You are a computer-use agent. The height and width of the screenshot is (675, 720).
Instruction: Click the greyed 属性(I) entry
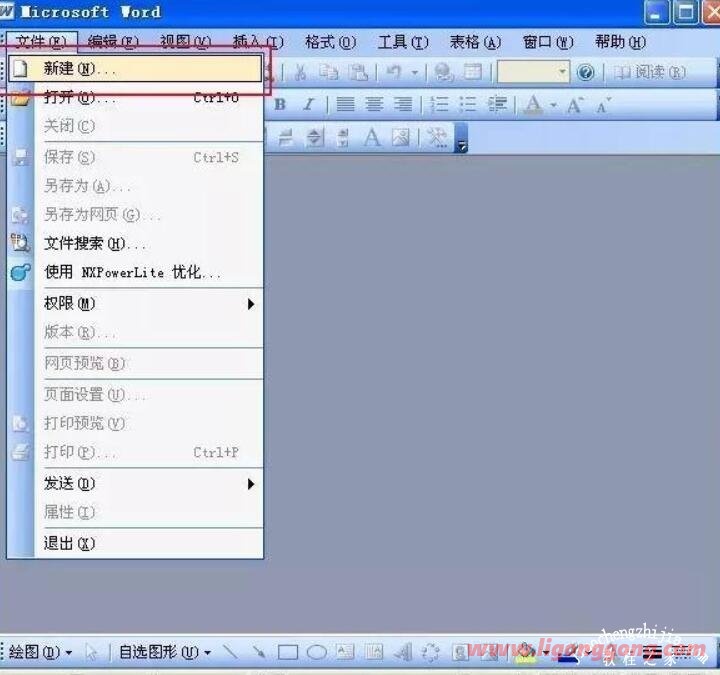pyautogui.click(x=135, y=512)
